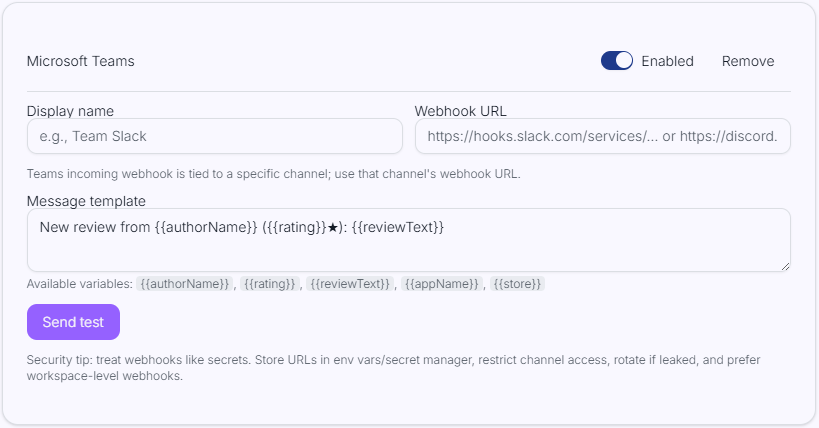Pick the {{reviewText}} variable chip
819x428 pixels.
coord(350,284)
